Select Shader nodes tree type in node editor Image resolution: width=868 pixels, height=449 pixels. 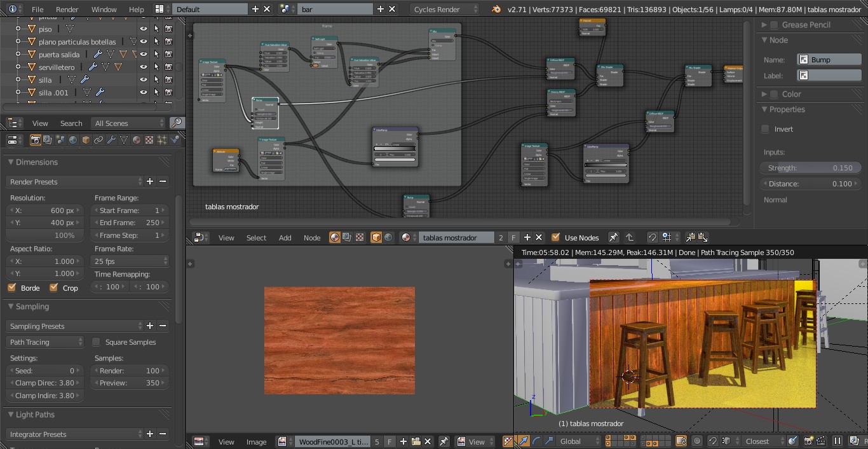(x=335, y=237)
